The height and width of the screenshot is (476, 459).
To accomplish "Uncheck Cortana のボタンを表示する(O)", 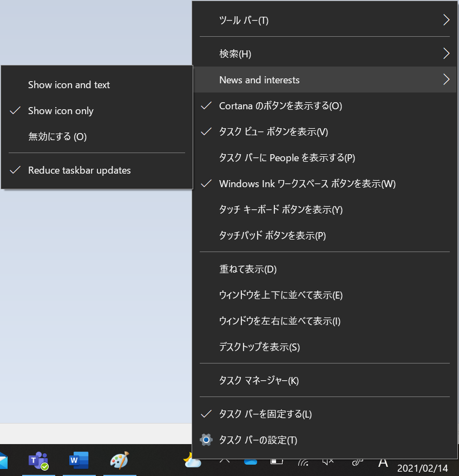I will click(325, 105).
